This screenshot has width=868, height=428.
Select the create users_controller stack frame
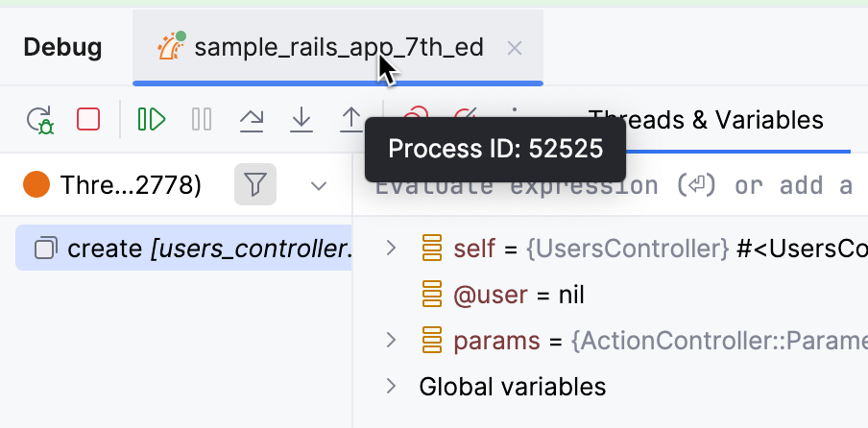tap(192, 250)
